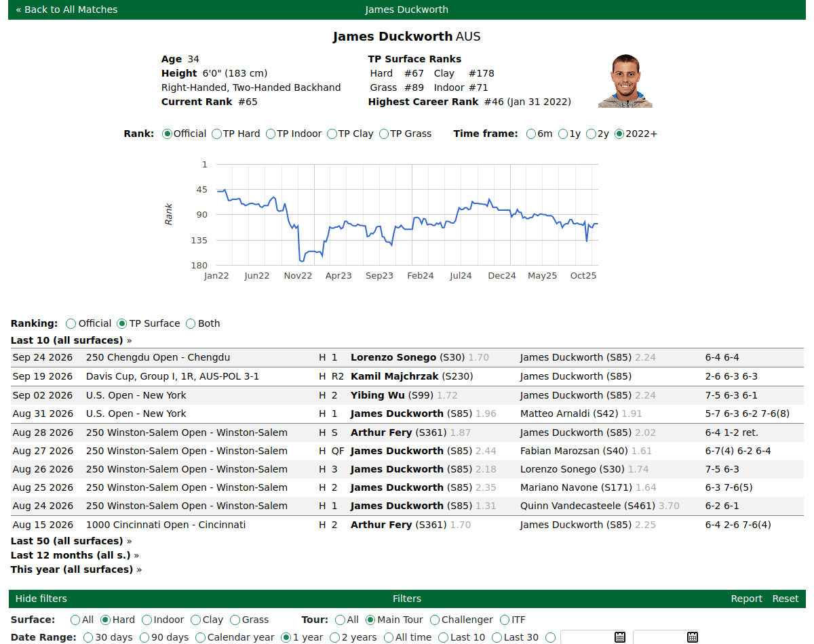Open the Report link in the Filters bar
This screenshot has height=644, width=814.
point(747,599)
